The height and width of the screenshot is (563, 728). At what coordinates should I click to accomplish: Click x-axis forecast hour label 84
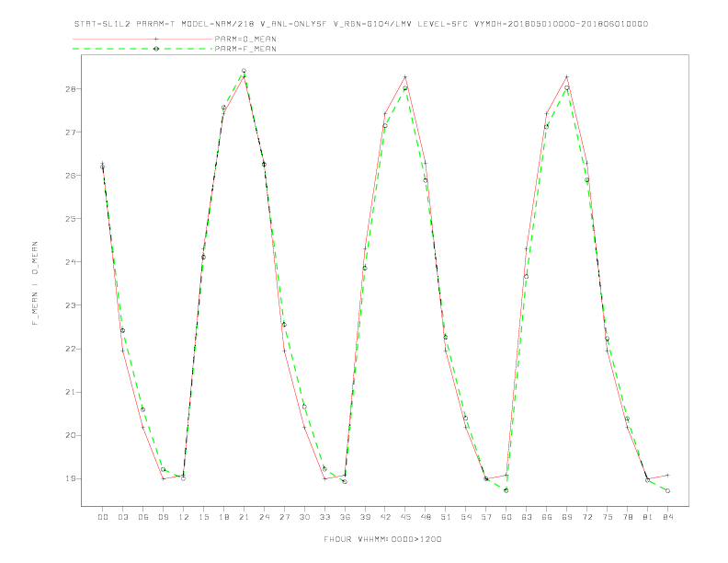(668, 517)
